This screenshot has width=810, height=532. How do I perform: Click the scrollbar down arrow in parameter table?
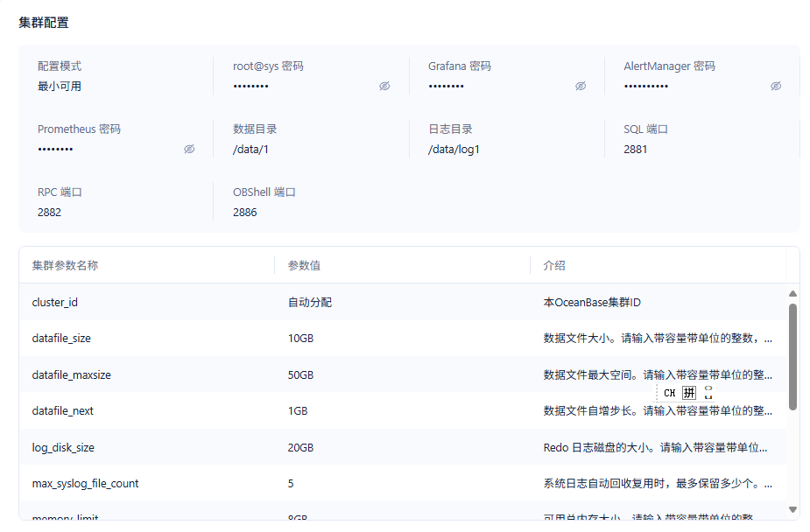point(793,509)
